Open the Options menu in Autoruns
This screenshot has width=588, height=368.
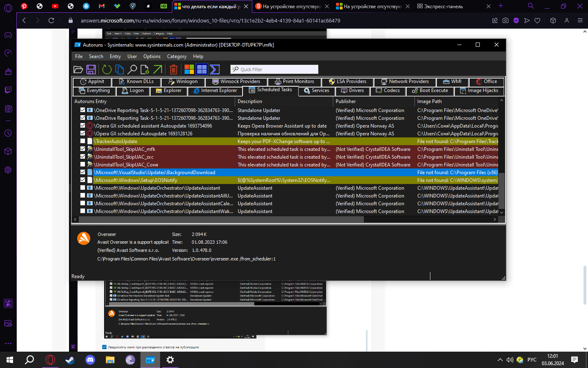tap(152, 56)
